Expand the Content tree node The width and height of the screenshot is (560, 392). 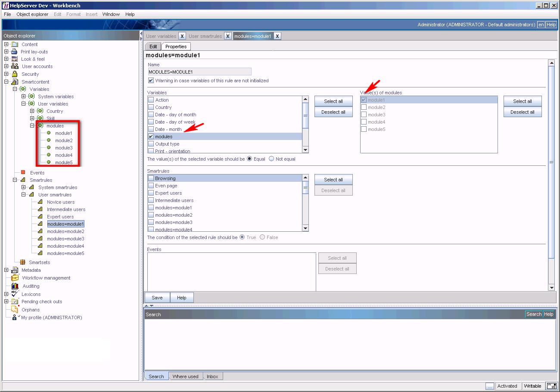pyautogui.click(x=6, y=44)
